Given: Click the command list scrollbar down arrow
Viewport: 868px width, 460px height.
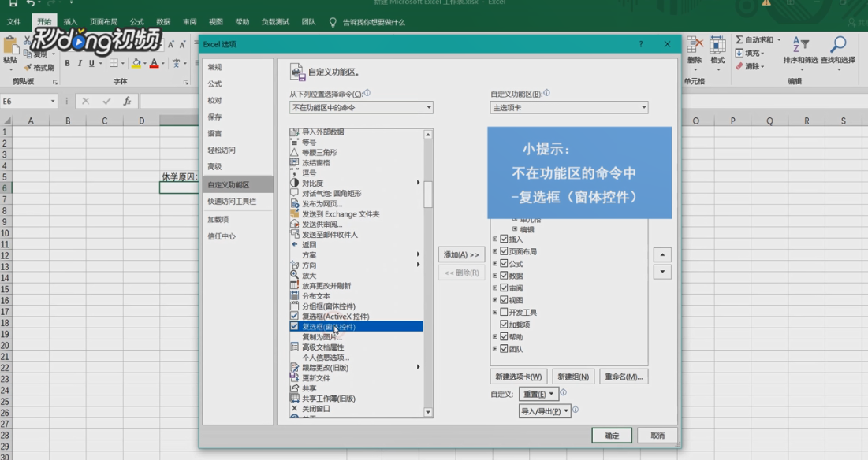Looking at the screenshot, I should point(428,411).
